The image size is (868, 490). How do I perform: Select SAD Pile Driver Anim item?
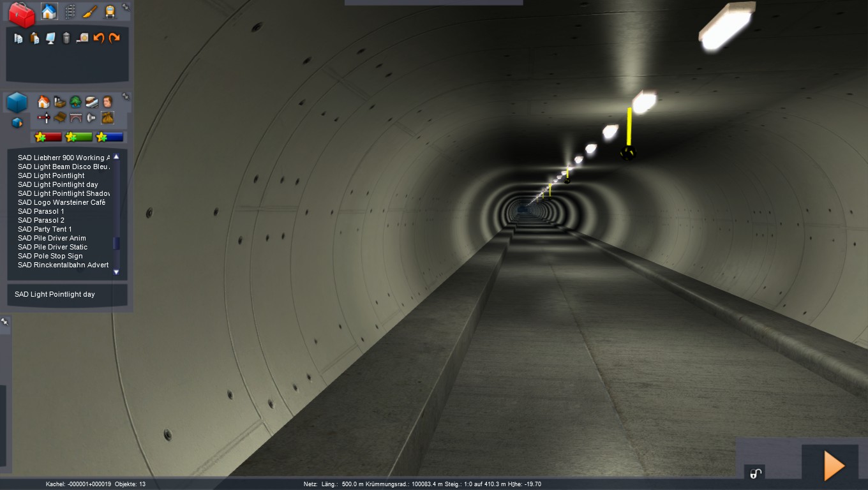[52, 238]
